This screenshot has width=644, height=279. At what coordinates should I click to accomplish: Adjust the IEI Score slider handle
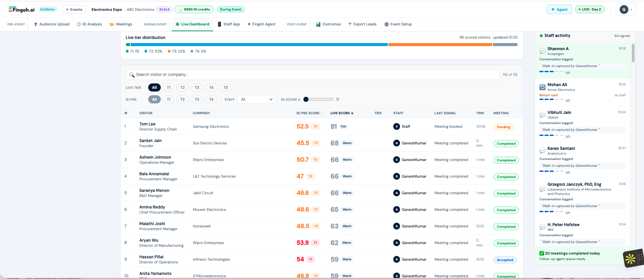click(x=306, y=99)
